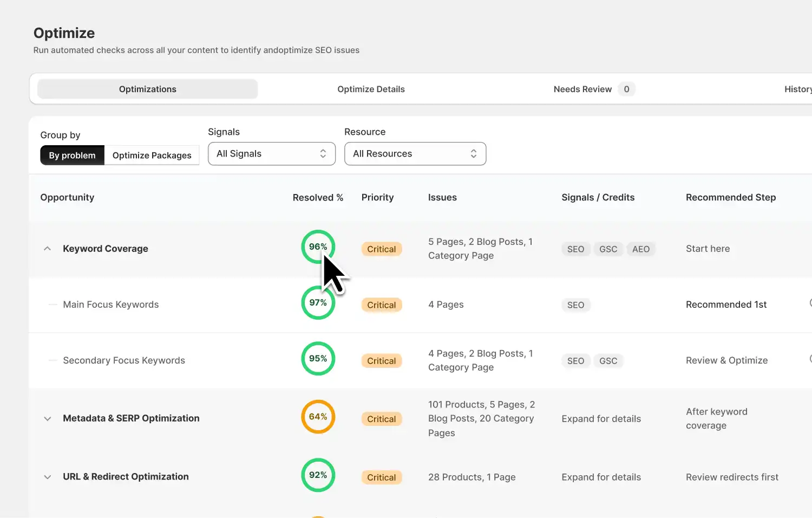The image size is (812, 518).
Task: Sort by the Resolved % column header
Action: click(x=318, y=198)
